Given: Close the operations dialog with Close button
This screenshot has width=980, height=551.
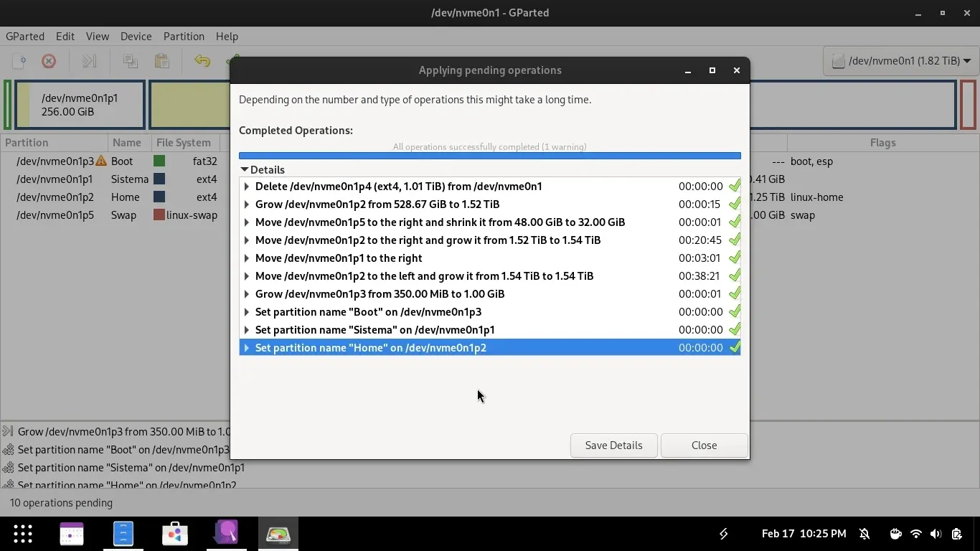Looking at the screenshot, I should (704, 446).
